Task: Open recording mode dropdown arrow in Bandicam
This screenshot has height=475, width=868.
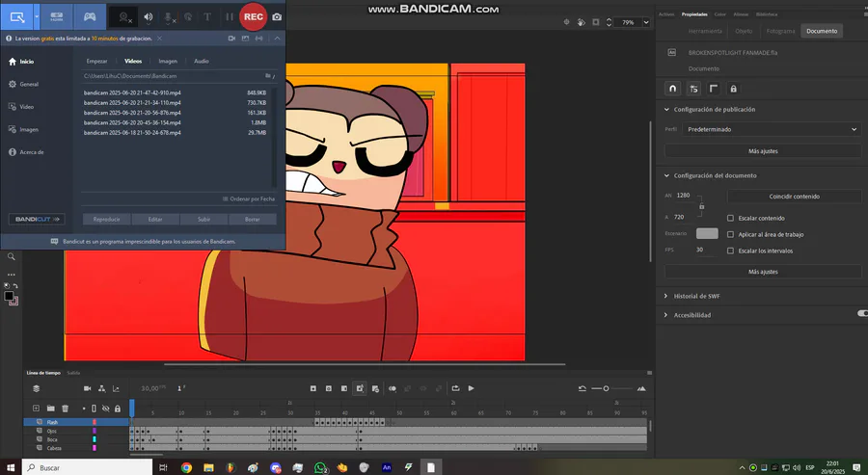Action: pos(37,16)
